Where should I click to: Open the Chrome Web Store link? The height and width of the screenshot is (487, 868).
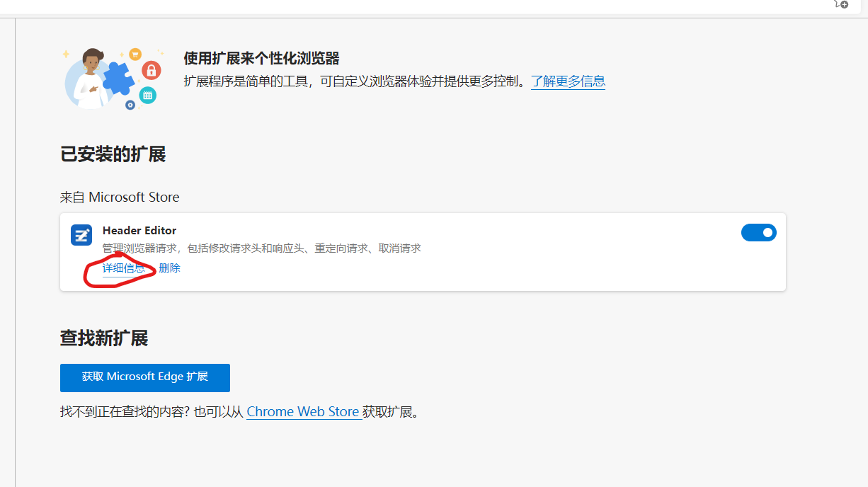pos(304,411)
